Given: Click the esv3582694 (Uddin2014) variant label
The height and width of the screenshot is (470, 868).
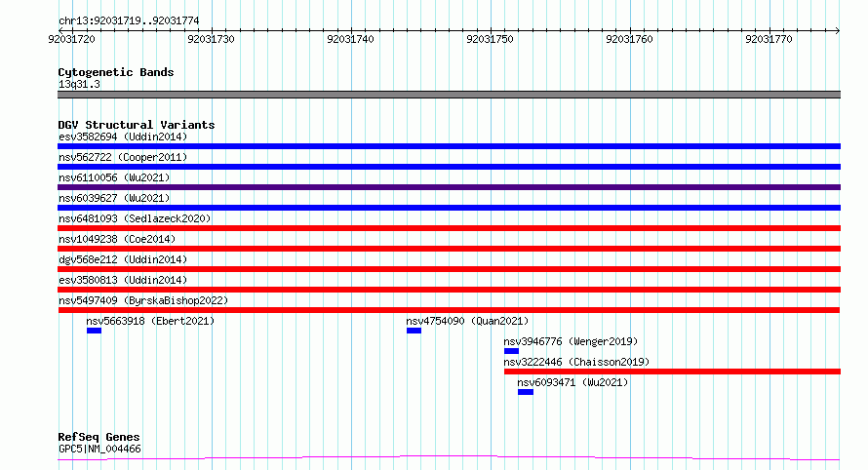Looking at the screenshot, I should pos(123,137).
